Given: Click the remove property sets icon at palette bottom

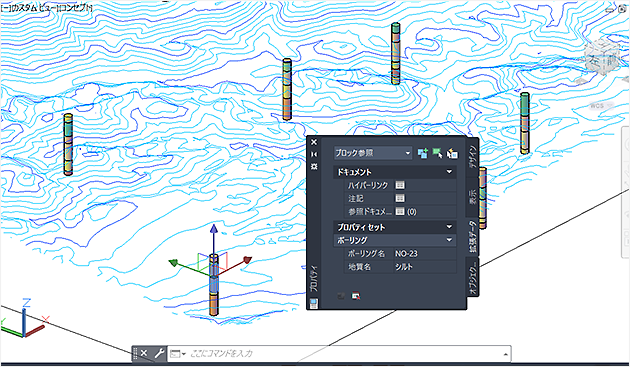Looking at the screenshot, I should point(356,296).
